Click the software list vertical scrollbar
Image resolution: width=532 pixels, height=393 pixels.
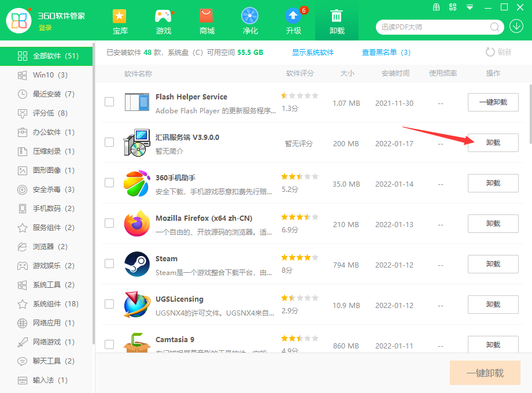pos(530,114)
